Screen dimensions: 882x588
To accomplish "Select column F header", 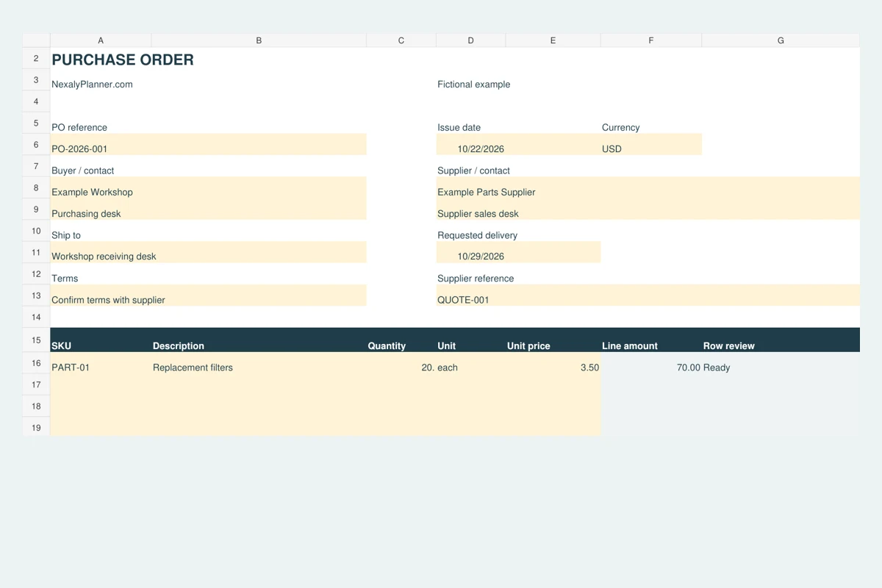I will tap(650, 40).
